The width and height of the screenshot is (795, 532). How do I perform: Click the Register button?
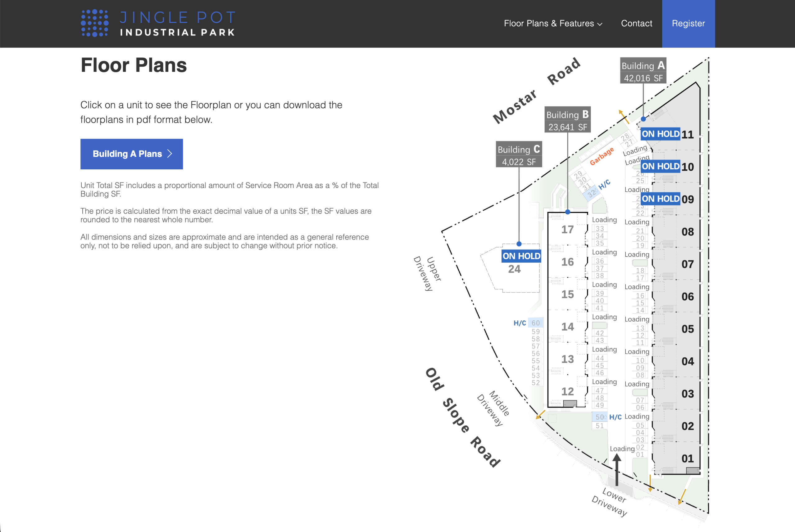[x=688, y=23]
